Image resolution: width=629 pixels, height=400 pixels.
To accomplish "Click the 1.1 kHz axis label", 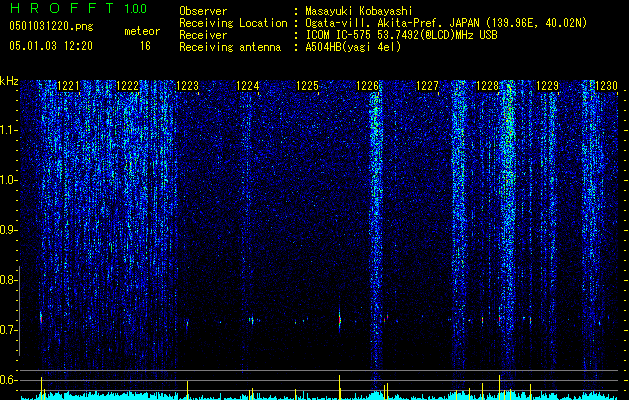I will pyautogui.click(x=8, y=130).
